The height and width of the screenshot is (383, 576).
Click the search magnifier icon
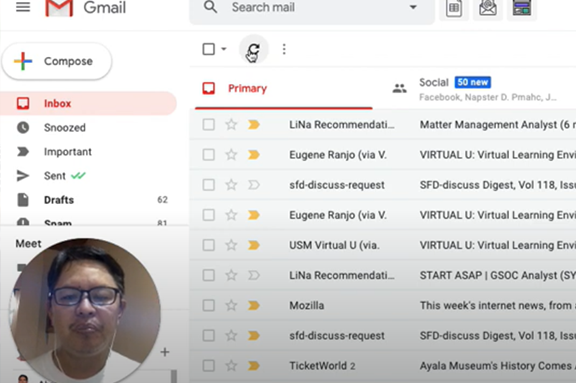point(210,7)
